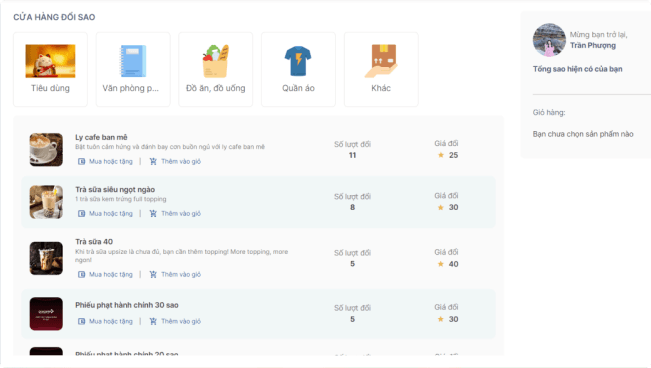
Task: Click the Trần Phượng user name
Action: (x=592, y=45)
